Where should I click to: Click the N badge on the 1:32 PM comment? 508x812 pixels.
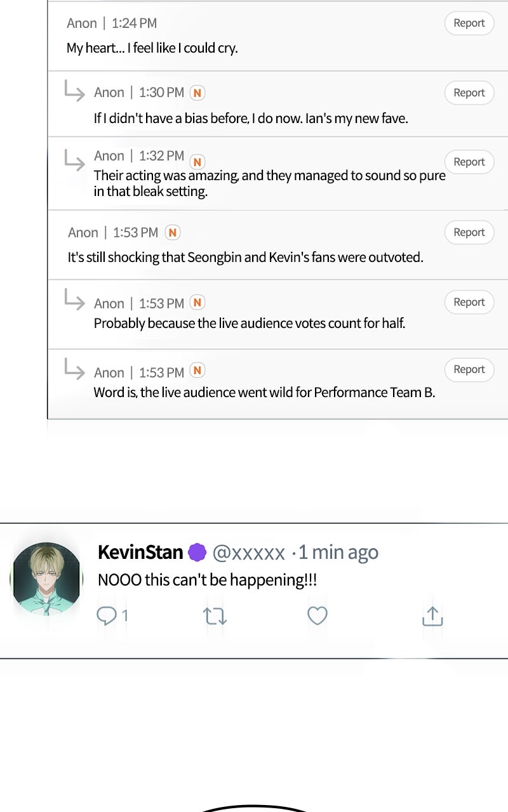click(x=197, y=162)
